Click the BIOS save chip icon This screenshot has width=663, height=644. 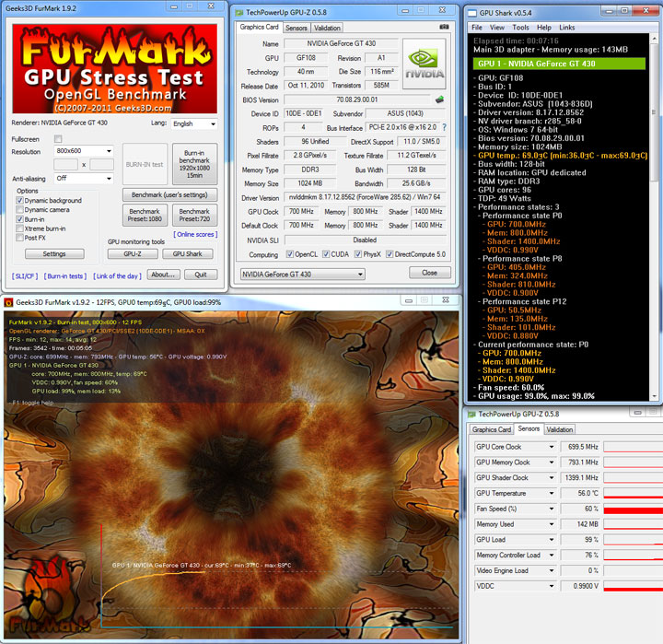[439, 100]
